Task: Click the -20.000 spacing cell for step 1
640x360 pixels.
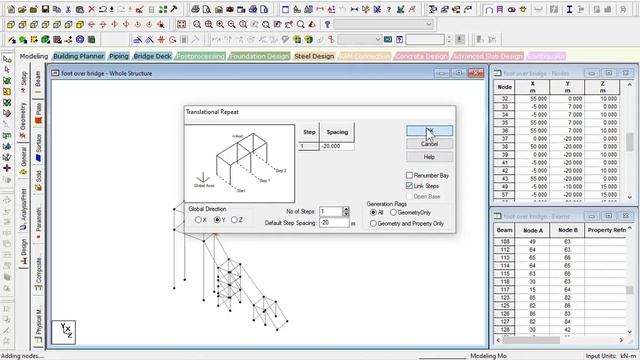Action: coord(337,146)
